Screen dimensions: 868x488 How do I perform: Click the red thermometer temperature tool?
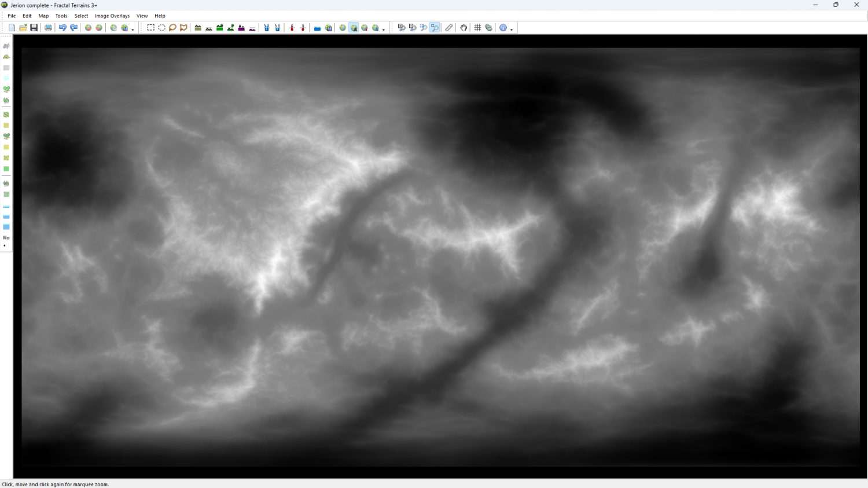(x=292, y=28)
